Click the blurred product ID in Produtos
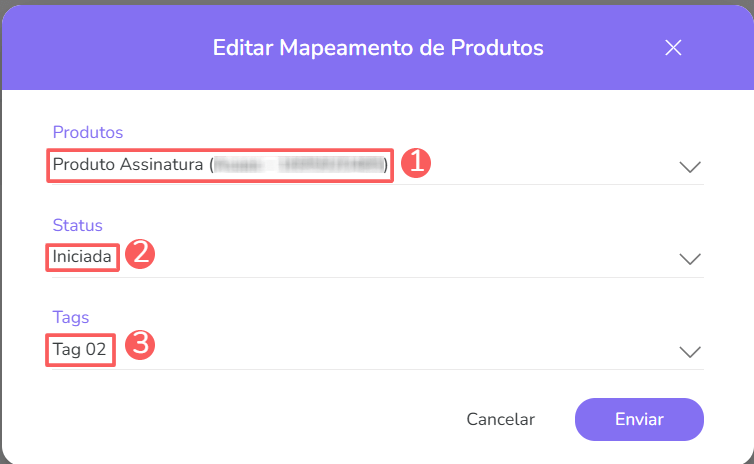This screenshot has width=754, height=464. pos(300,164)
